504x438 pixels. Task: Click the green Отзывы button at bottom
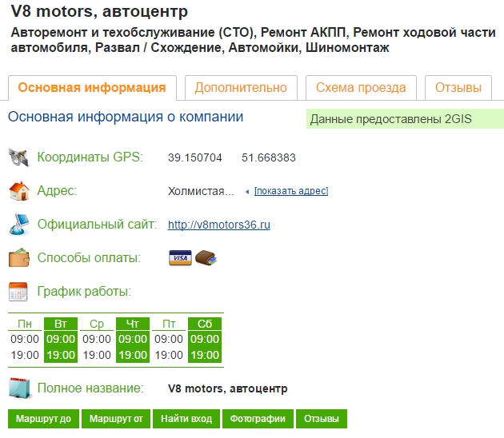(x=322, y=418)
